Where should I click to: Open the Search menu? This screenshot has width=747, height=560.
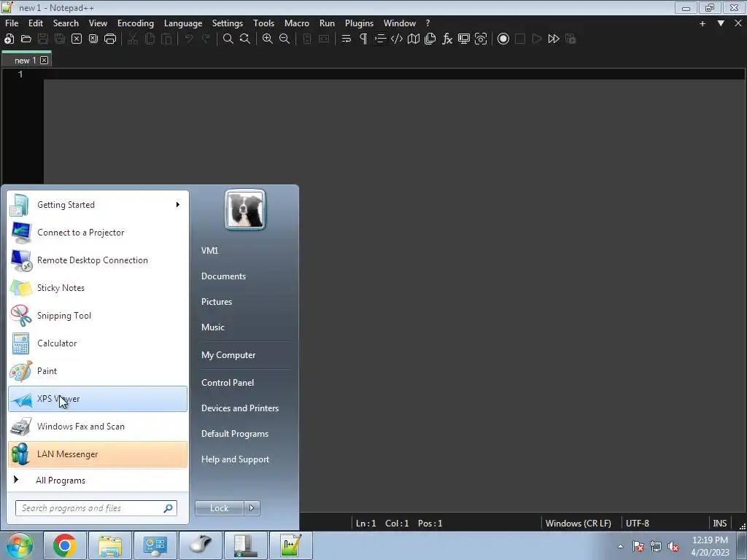66,23
